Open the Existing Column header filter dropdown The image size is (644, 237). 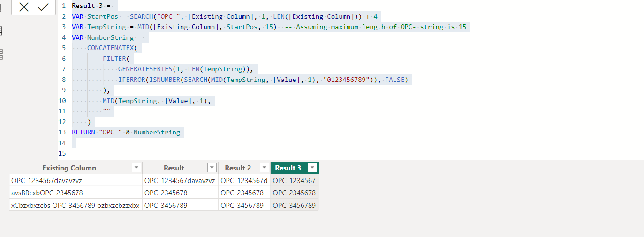136,168
